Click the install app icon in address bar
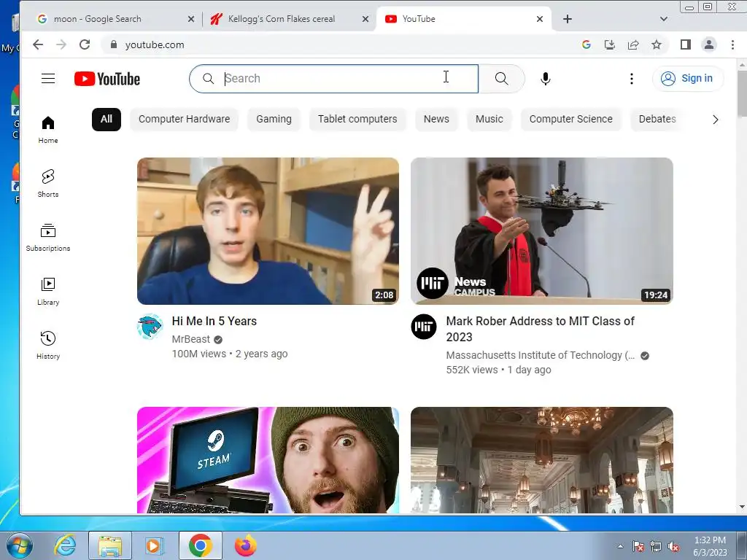 (610, 44)
